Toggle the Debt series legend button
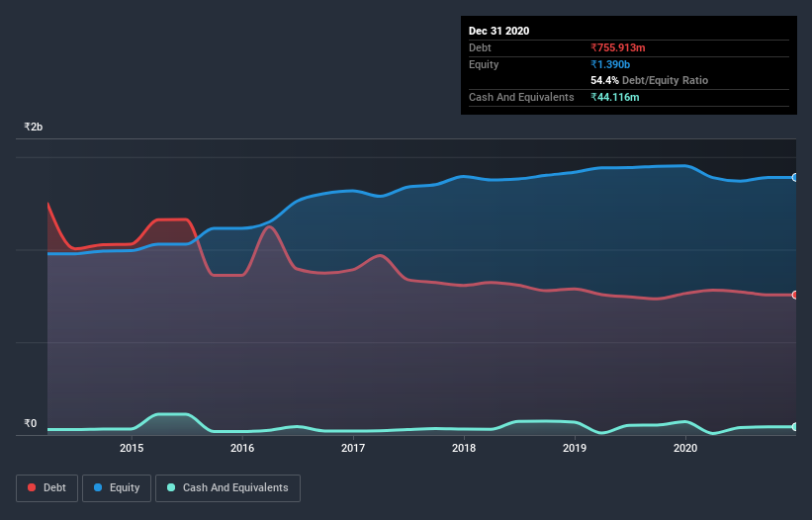The height and width of the screenshot is (520, 812). coord(47,488)
